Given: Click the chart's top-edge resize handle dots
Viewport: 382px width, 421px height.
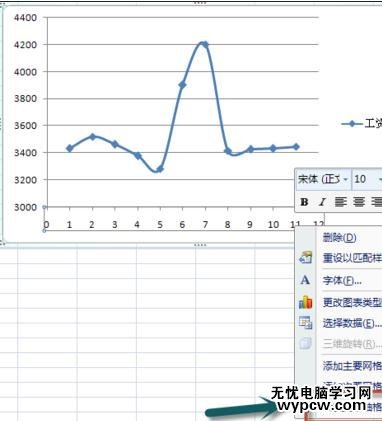Looking at the screenshot, I should point(200,3).
